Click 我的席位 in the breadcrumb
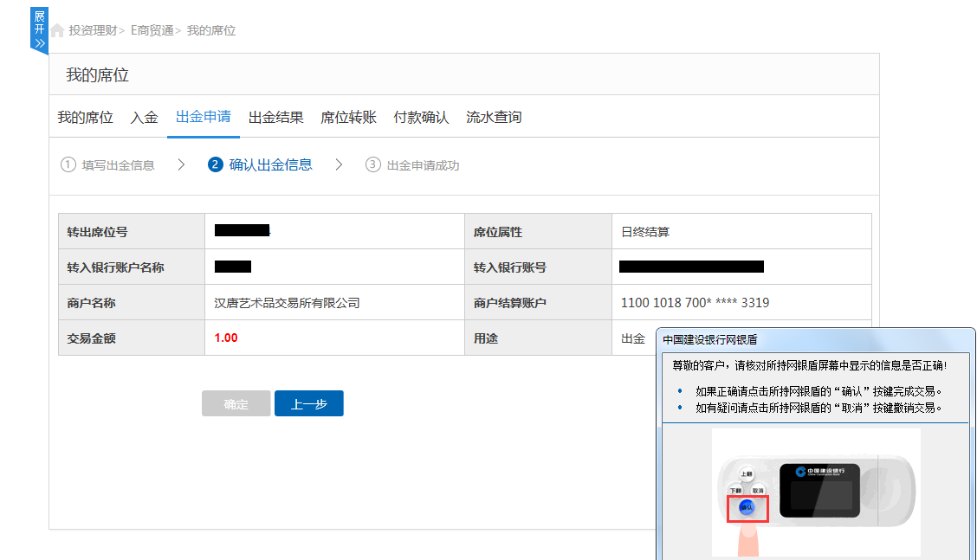977x560 pixels. click(211, 30)
